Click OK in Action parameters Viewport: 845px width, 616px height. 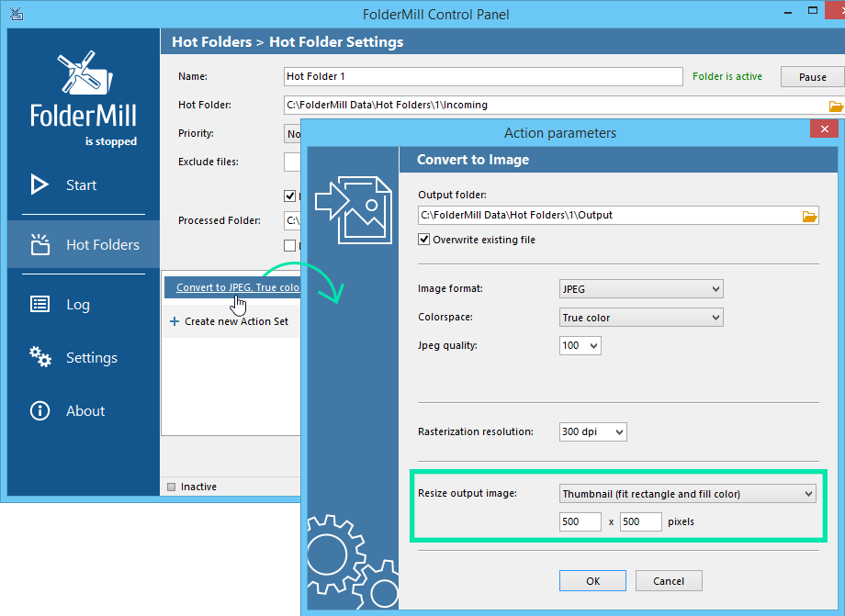(592, 580)
